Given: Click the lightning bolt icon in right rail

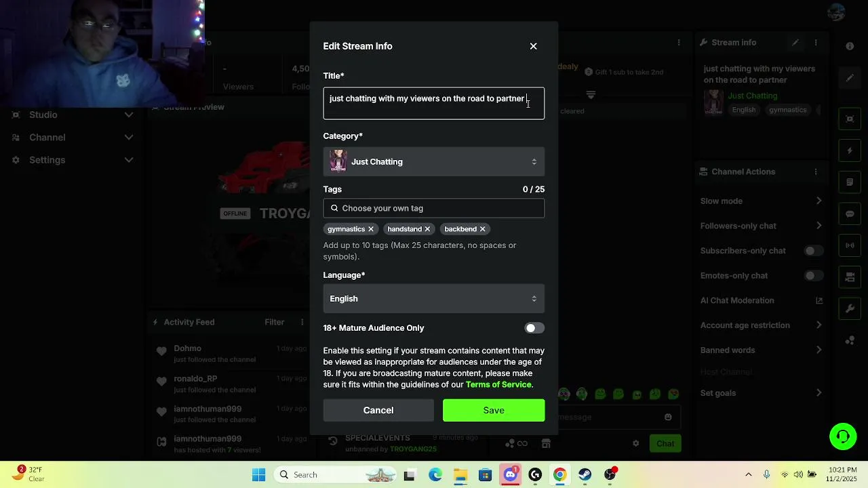Looking at the screenshot, I should click(850, 150).
